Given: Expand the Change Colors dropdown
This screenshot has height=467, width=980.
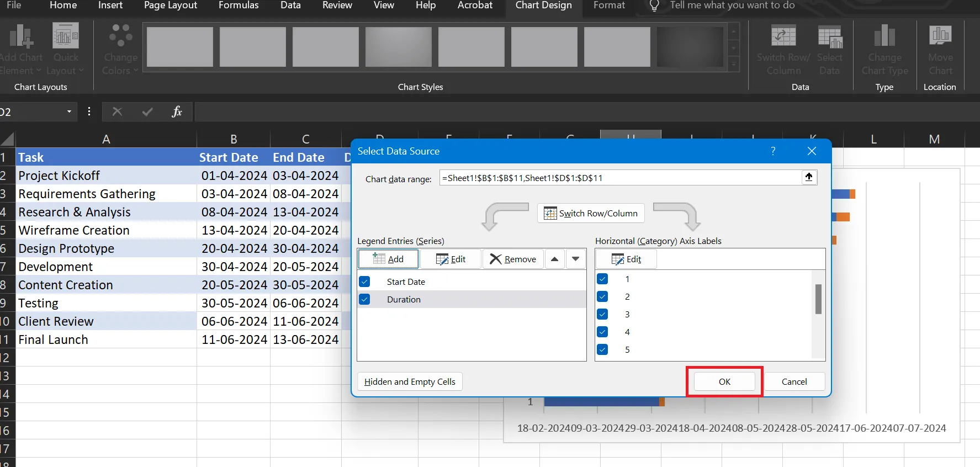Looking at the screenshot, I should pyautogui.click(x=120, y=50).
